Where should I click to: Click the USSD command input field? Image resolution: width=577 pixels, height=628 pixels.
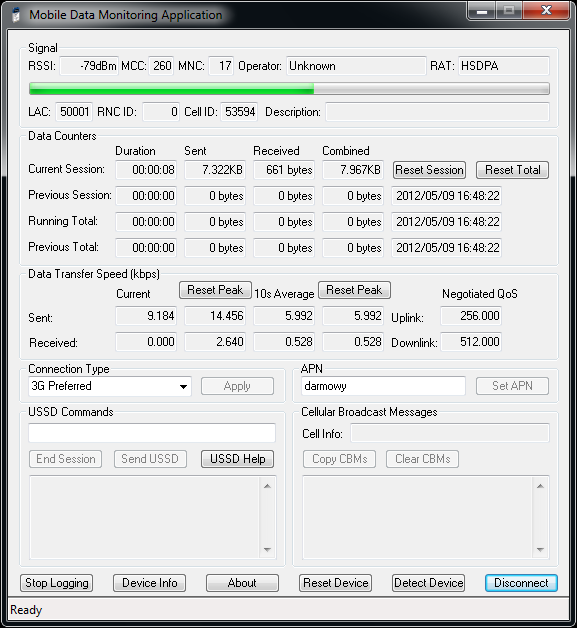pos(152,433)
